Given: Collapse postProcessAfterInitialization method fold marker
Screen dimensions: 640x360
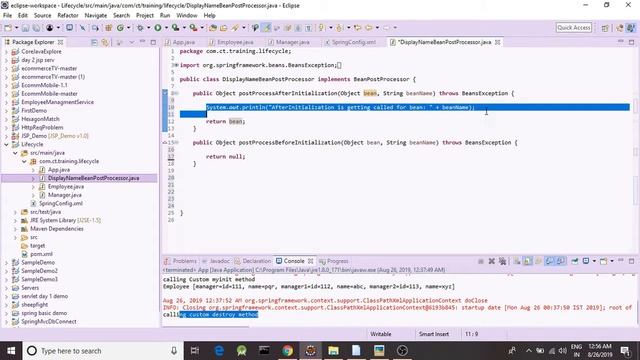Looking at the screenshot, I should 176,93.
